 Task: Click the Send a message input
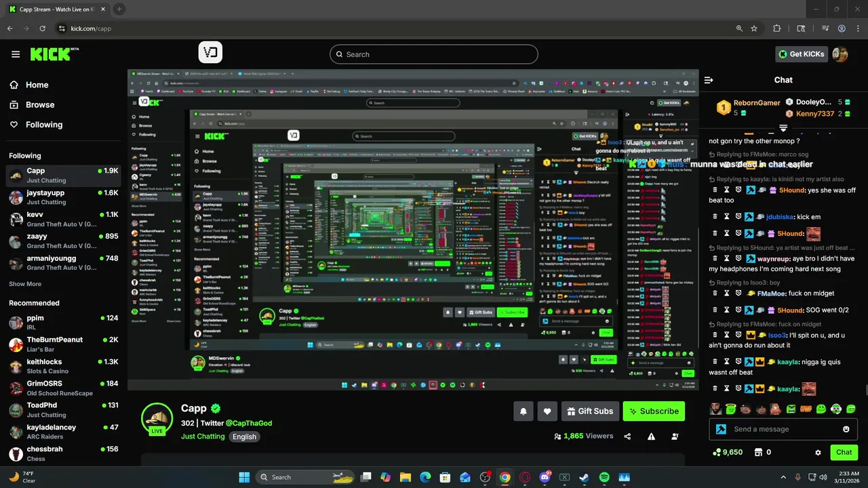[x=783, y=429]
